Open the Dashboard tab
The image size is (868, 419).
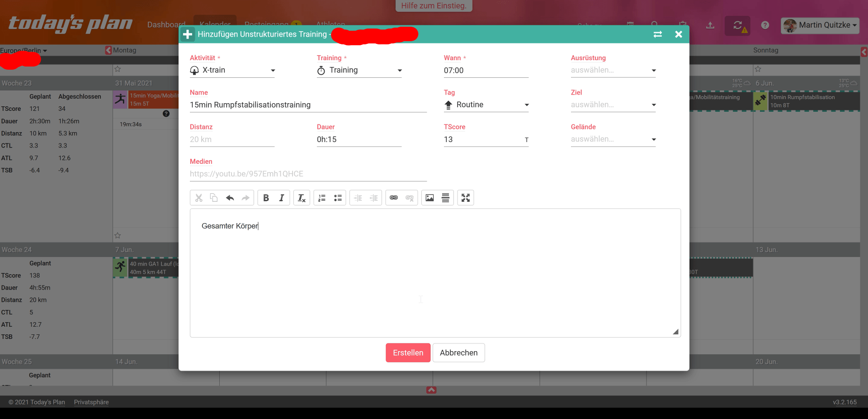[x=166, y=24]
